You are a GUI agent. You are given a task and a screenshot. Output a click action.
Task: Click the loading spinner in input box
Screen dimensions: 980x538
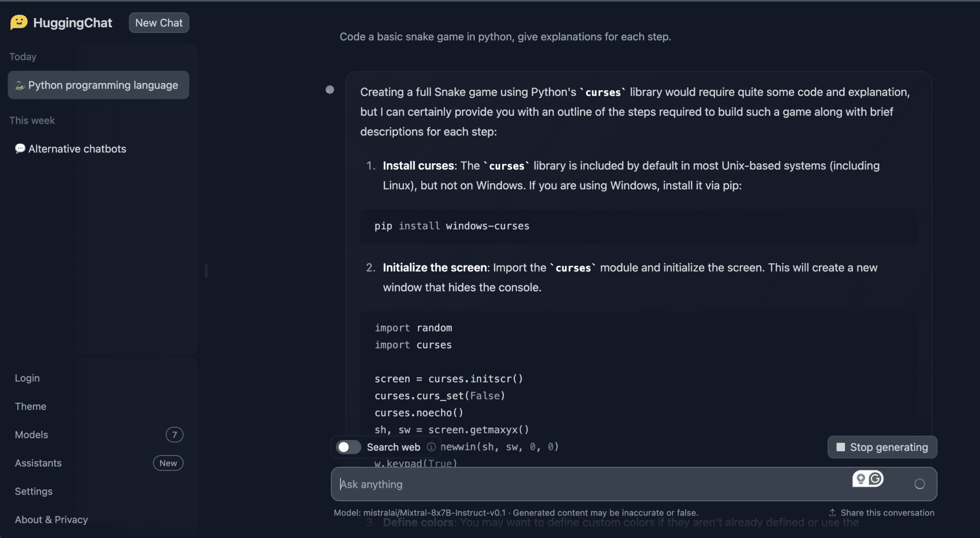click(919, 484)
